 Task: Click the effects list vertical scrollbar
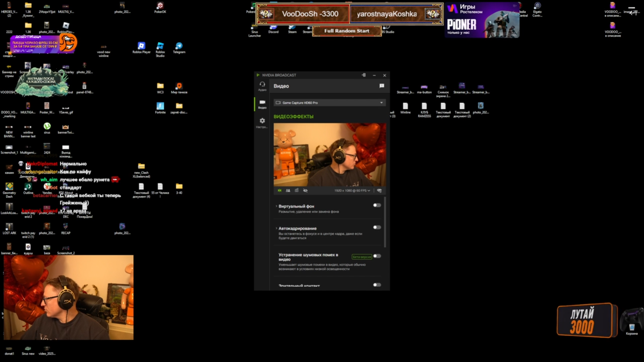point(385,222)
